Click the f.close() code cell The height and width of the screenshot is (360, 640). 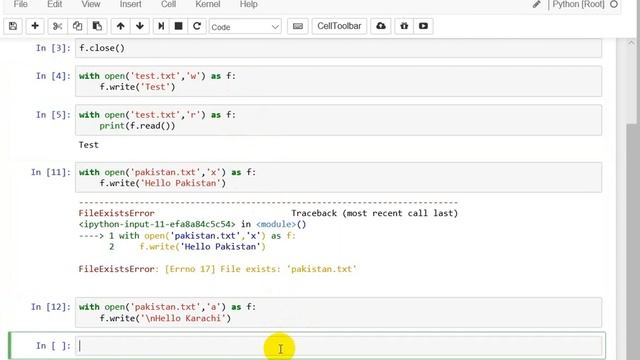[338, 48]
